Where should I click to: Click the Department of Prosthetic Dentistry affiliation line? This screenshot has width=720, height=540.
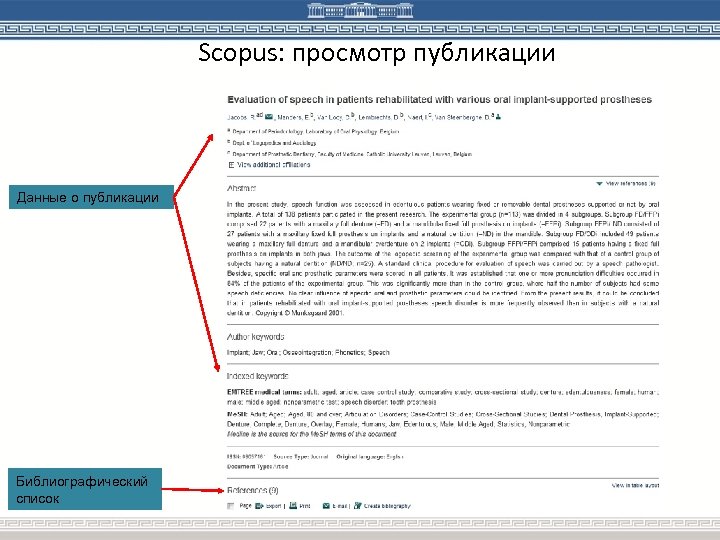coord(349,154)
